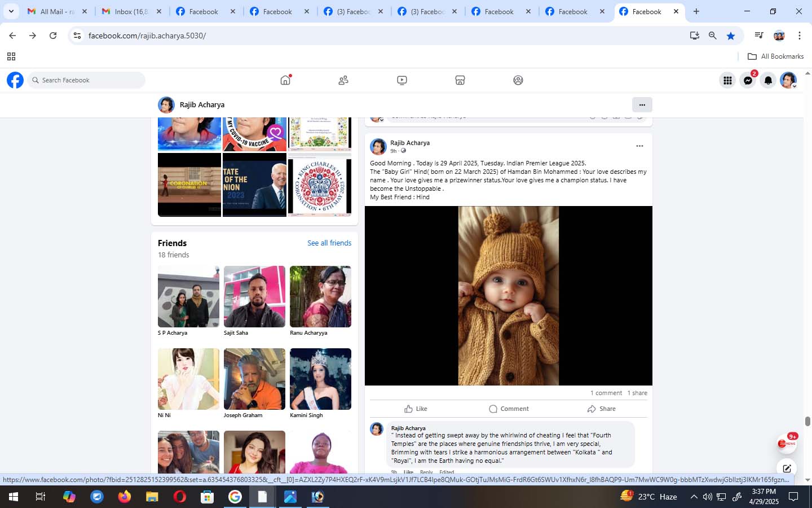Open post options three-dot menu
This screenshot has height=508, width=812.
click(x=639, y=146)
